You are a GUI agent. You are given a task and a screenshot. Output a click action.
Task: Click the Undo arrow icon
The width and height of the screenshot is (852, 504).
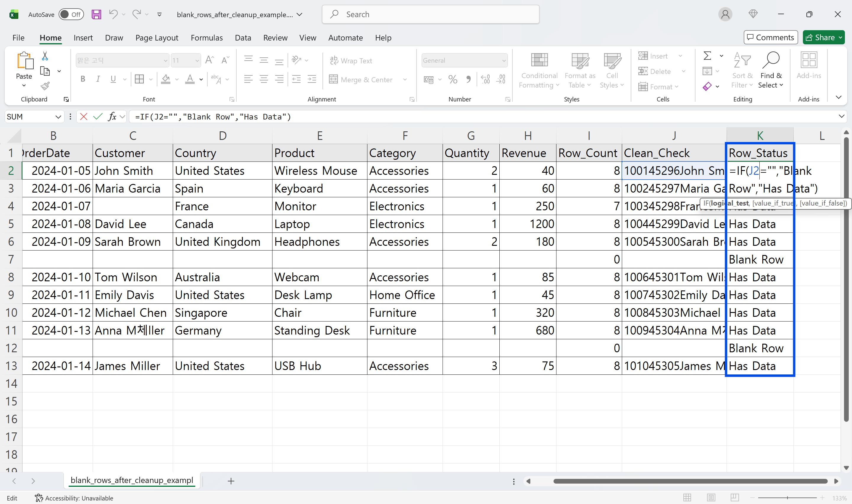[x=113, y=14]
